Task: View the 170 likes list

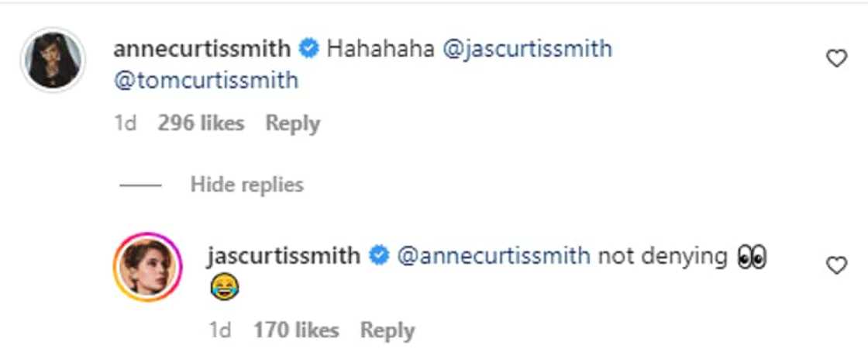Action: point(296,330)
